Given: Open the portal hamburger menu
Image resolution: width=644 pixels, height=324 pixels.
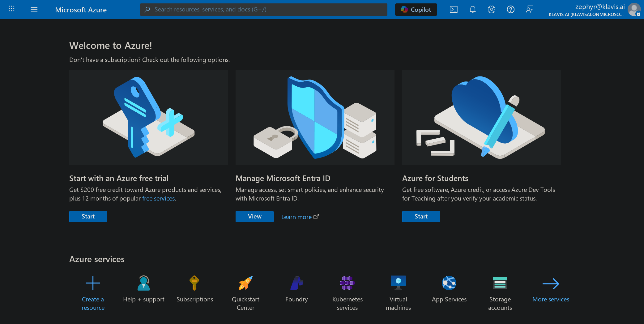Looking at the screenshot, I should coord(34,9).
